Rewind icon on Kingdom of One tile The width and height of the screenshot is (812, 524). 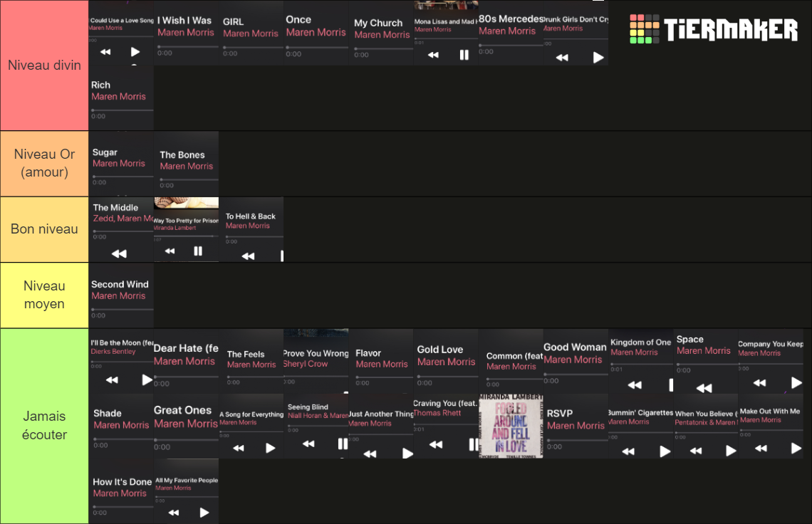(635, 384)
